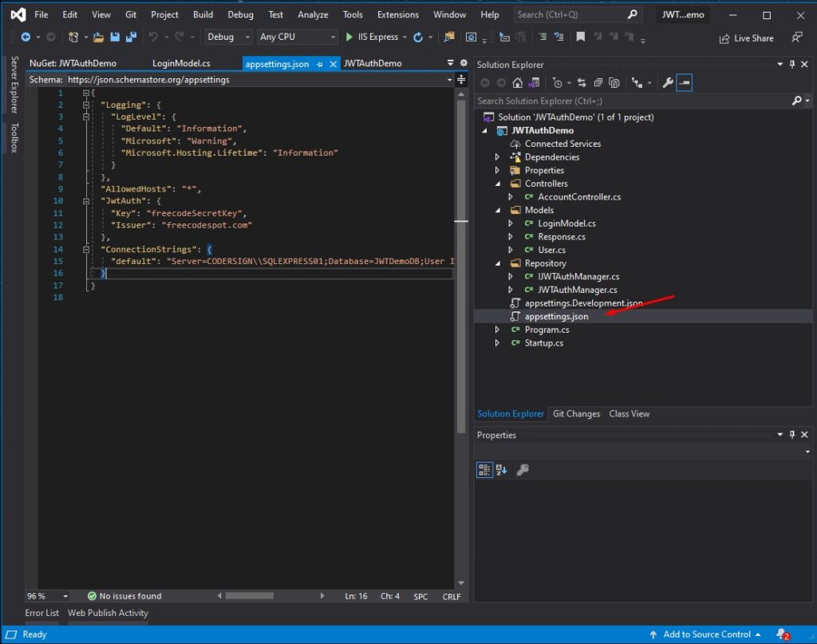
Task: Click the split editor icon beside Schema
Action: 461,80
